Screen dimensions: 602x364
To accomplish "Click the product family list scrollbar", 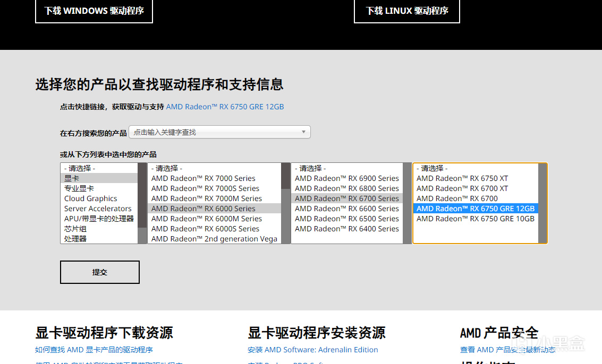I will pos(286,203).
